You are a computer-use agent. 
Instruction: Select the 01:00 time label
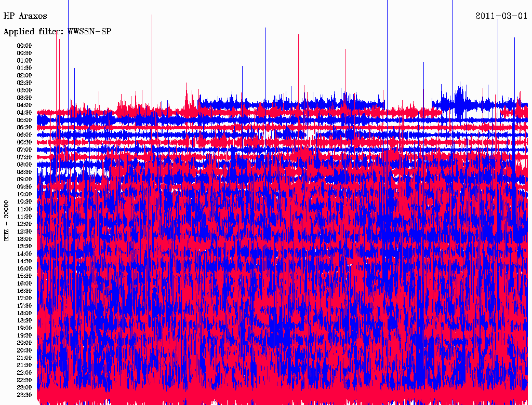point(24,60)
